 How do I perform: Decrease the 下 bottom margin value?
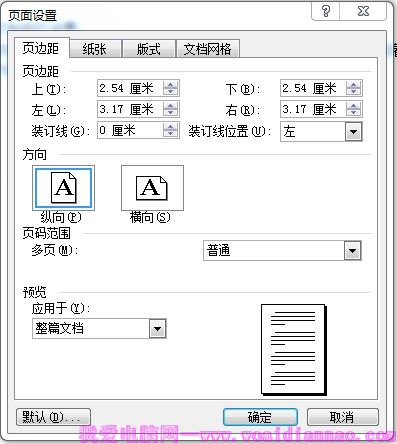point(354,92)
